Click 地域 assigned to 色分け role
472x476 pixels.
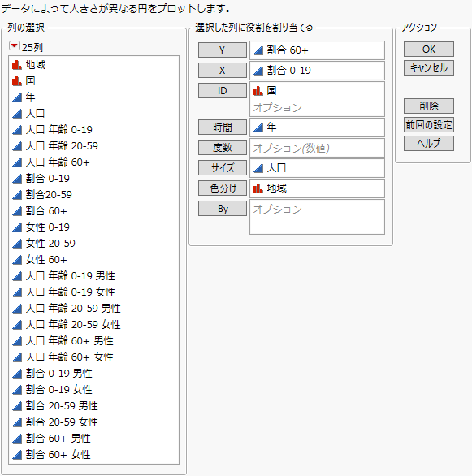pos(317,188)
